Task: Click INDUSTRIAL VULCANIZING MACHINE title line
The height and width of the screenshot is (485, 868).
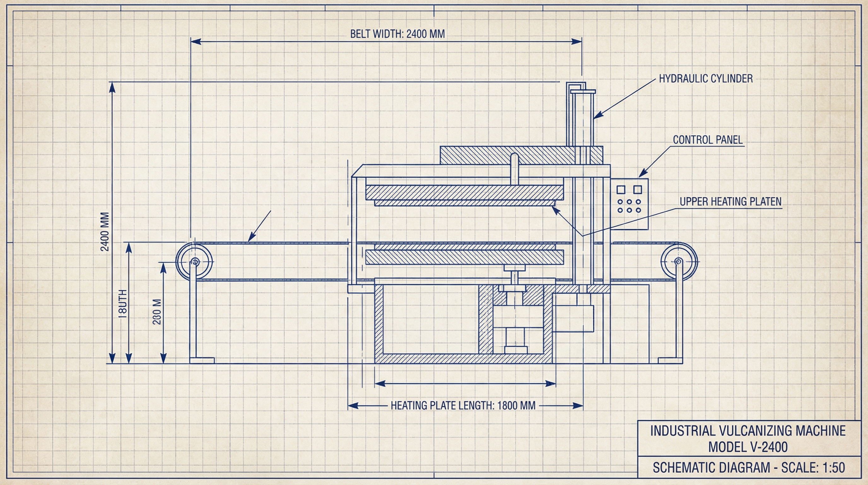Action: (748, 431)
